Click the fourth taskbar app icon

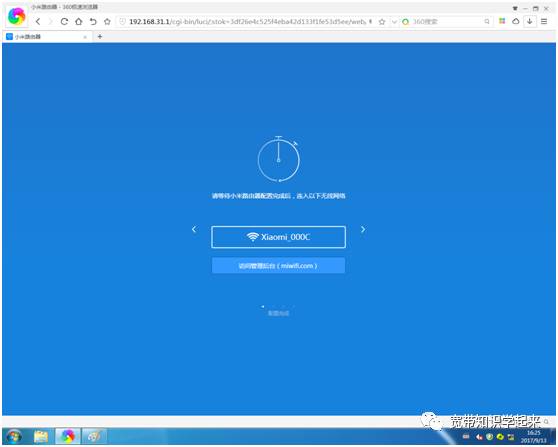94,436
